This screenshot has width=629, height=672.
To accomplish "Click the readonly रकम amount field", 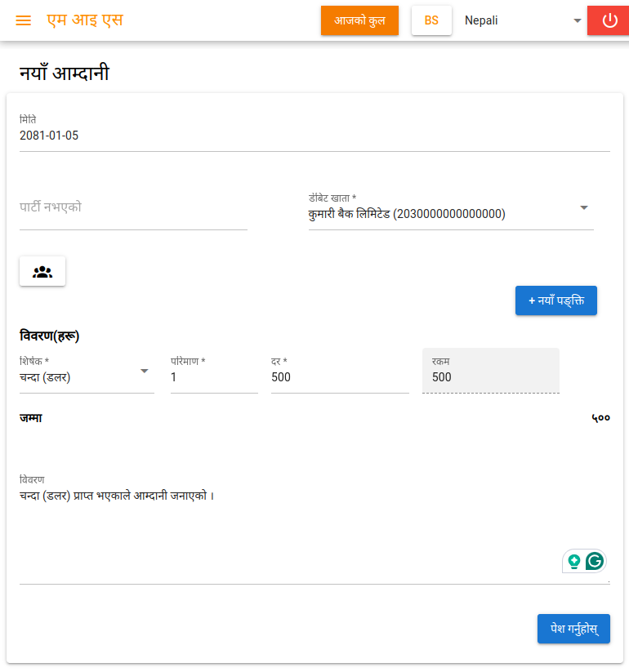I will [490, 377].
